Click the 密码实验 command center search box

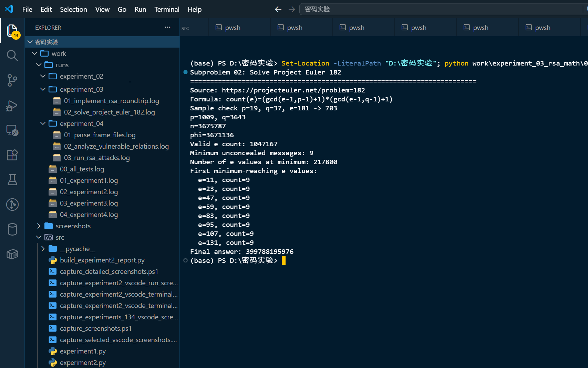click(x=443, y=9)
